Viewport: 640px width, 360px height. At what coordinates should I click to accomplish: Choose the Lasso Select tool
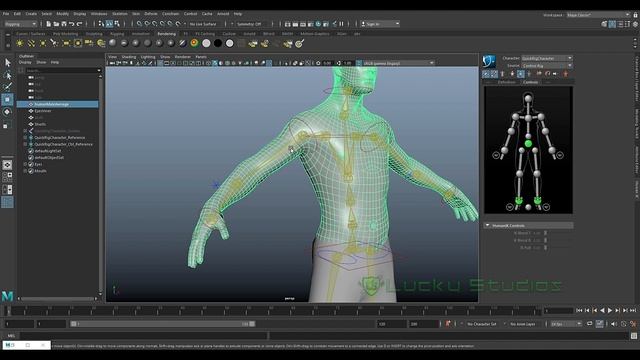pyautogui.click(x=8, y=75)
